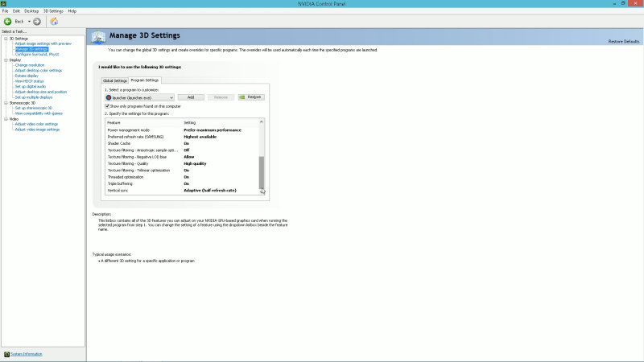Open Change resolution task
The height and width of the screenshot is (362, 644).
(30, 65)
